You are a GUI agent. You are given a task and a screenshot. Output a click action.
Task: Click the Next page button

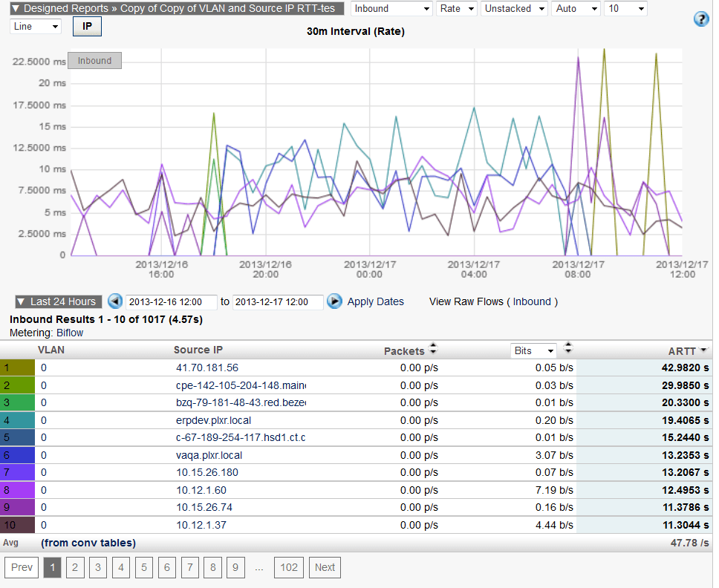pos(325,567)
